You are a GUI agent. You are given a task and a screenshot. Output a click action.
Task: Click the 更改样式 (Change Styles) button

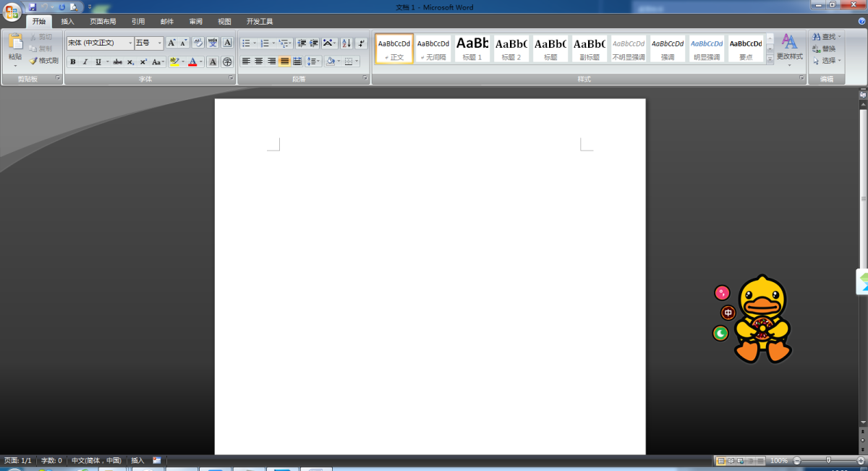(789, 48)
